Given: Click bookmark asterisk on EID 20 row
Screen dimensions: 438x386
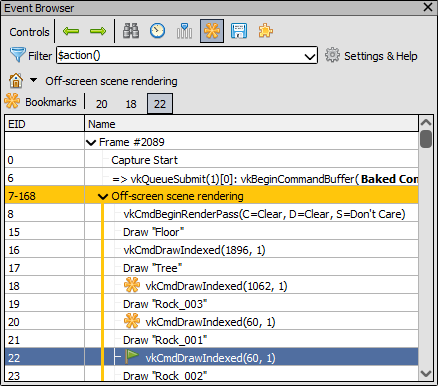Looking at the screenshot, I should coord(132,322).
